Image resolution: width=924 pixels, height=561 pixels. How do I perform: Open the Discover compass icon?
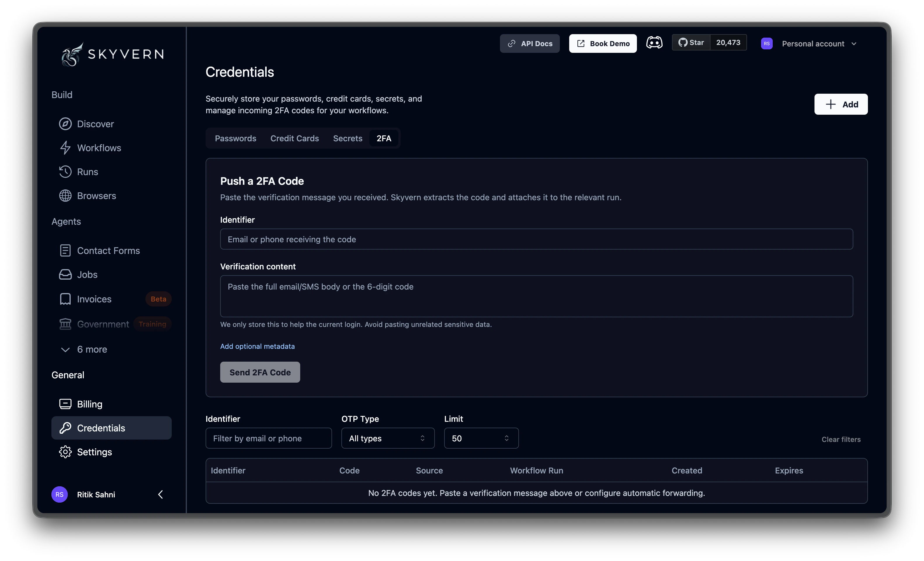(66, 124)
